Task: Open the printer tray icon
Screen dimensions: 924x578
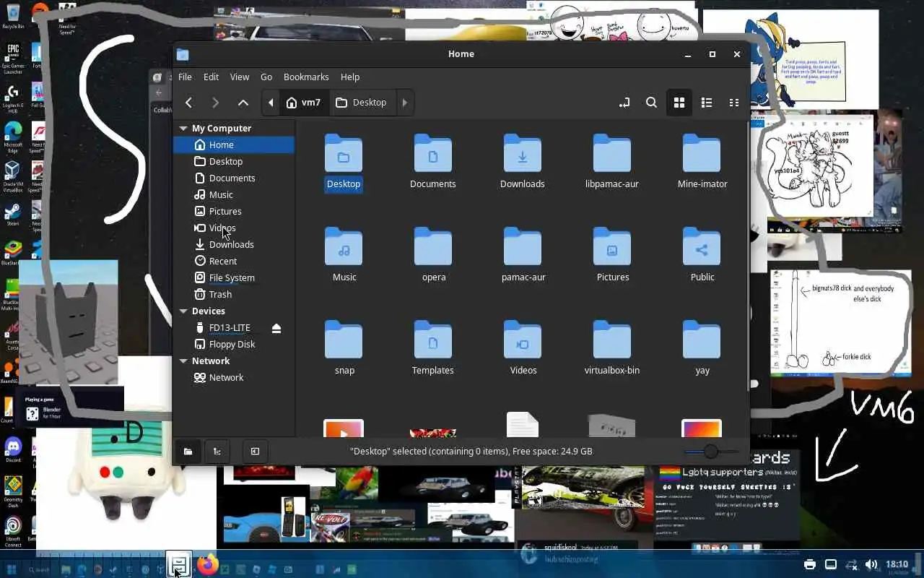Action: 810,564
